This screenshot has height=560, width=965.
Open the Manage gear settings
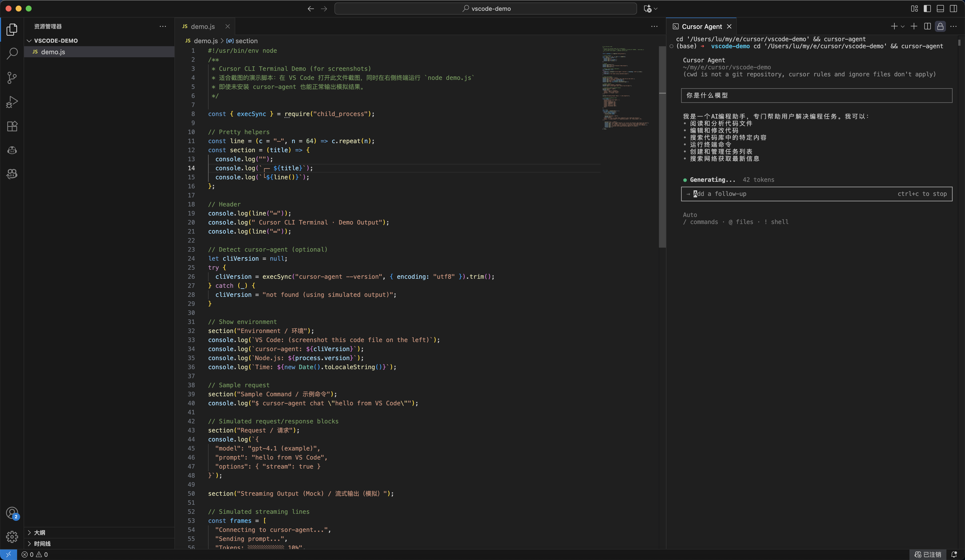12,537
